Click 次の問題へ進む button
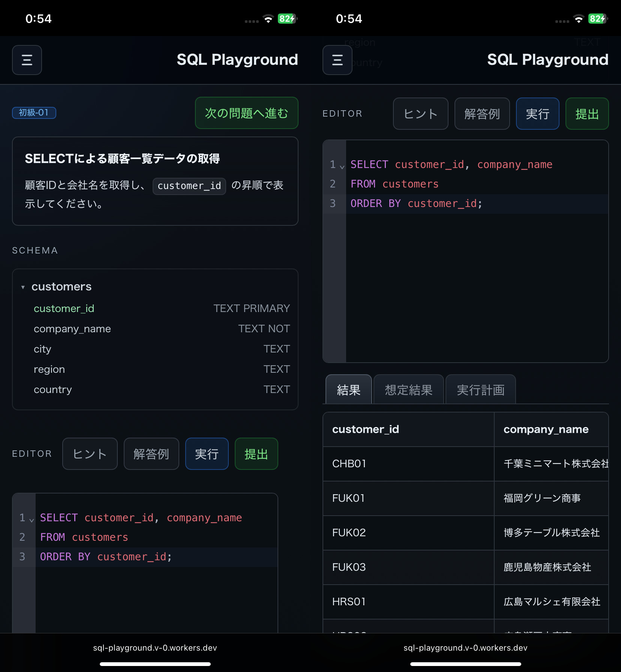The image size is (621, 672). click(247, 113)
